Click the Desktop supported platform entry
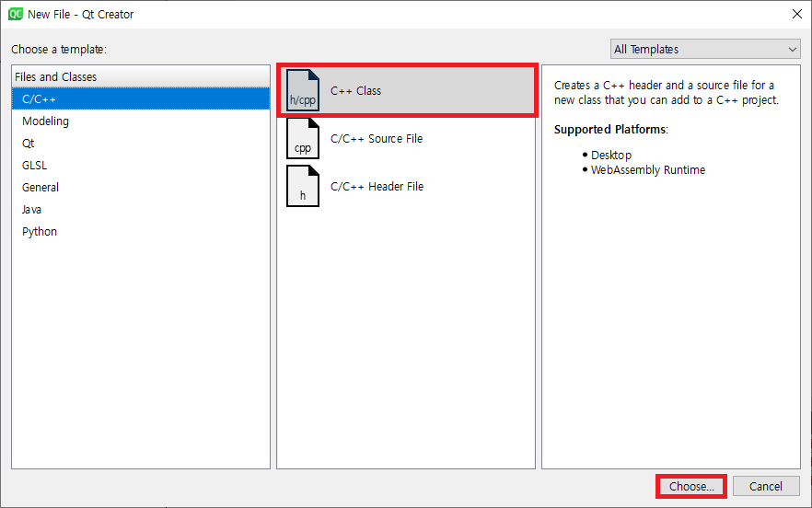812x508 pixels. click(x=611, y=155)
